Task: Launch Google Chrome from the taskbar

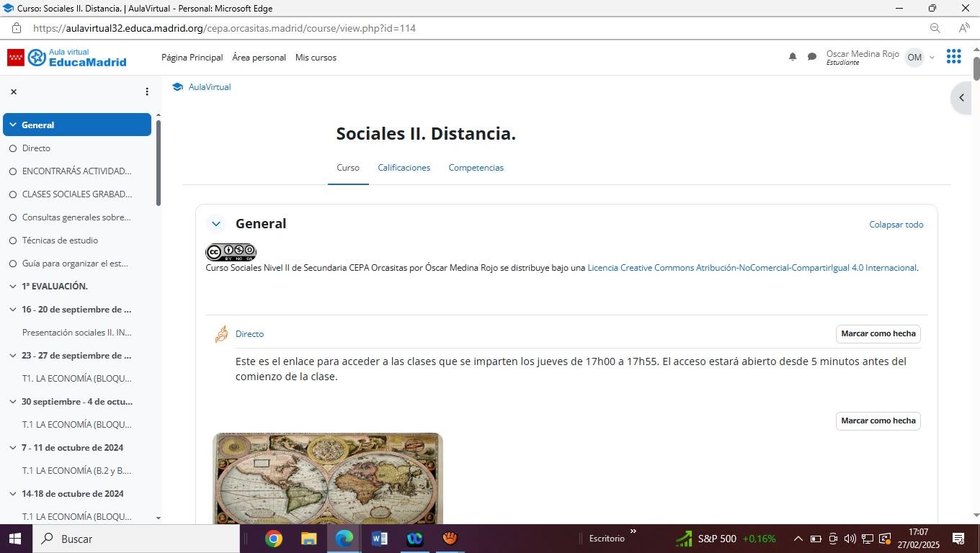Action: coord(274,539)
